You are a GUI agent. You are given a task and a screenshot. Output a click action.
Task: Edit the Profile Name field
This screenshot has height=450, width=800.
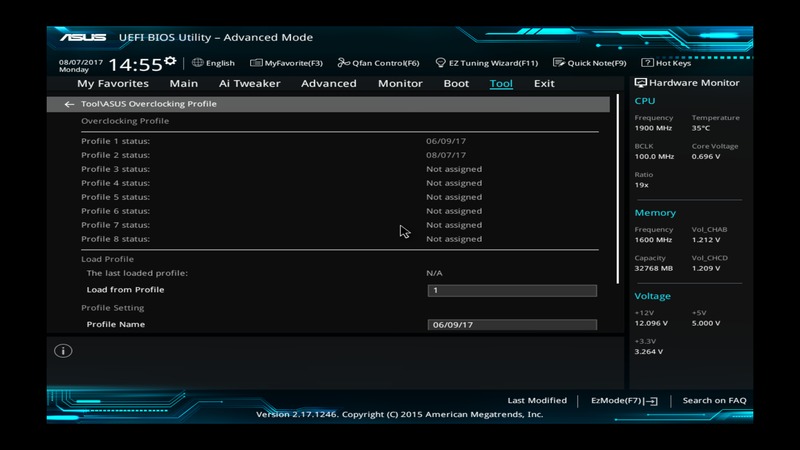pos(511,325)
